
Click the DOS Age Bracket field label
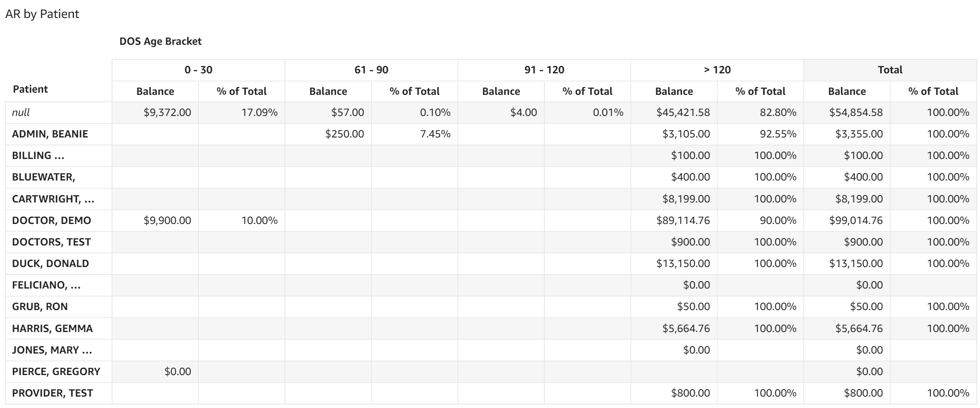click(x=160, y=41)
